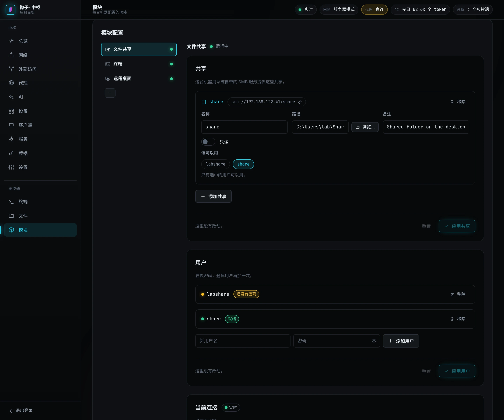Screen dimensions: 504x420
Task: Open the 凭据 credentials page
Action: 40,153
